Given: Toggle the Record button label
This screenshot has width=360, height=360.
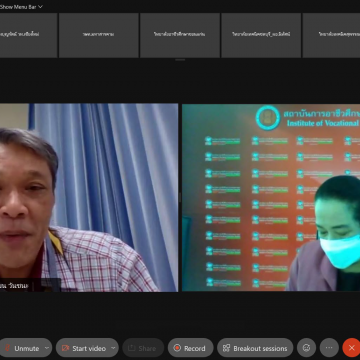Looking at the screenshot, I should point(195,348).
